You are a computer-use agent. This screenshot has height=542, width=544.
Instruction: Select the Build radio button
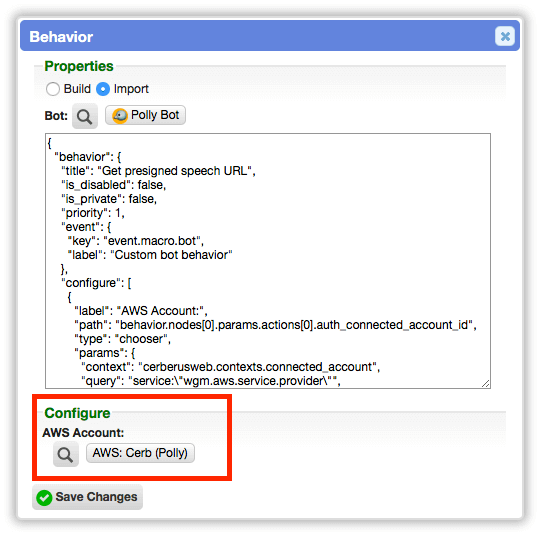[53, 89]
